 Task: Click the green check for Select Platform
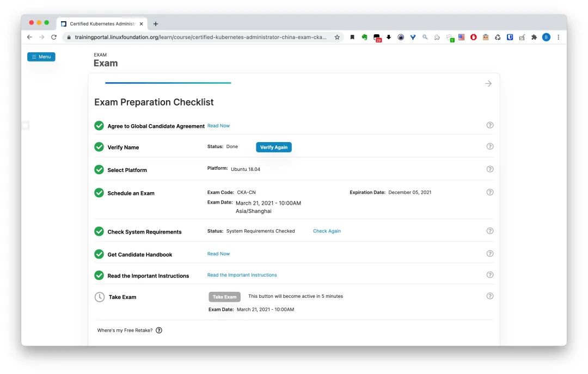tap(99, 170)
